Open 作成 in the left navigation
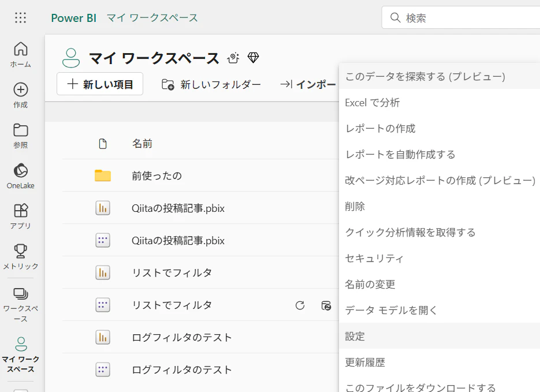 coord(20,95)
